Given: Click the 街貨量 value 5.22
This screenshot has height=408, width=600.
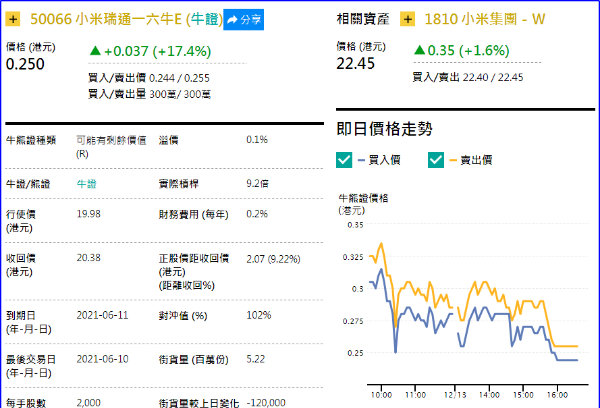Looking at the screenshot, I should 256,359.
